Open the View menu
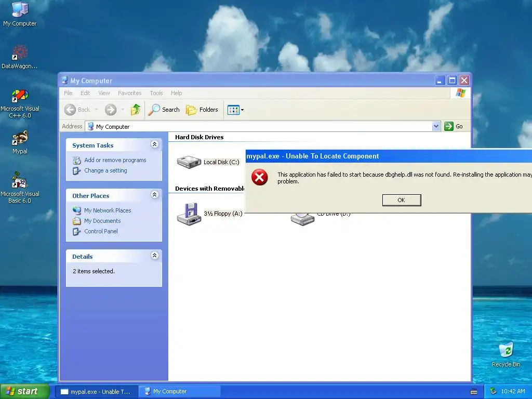Viewport: 532px width, 399px height. click(104, 93)
